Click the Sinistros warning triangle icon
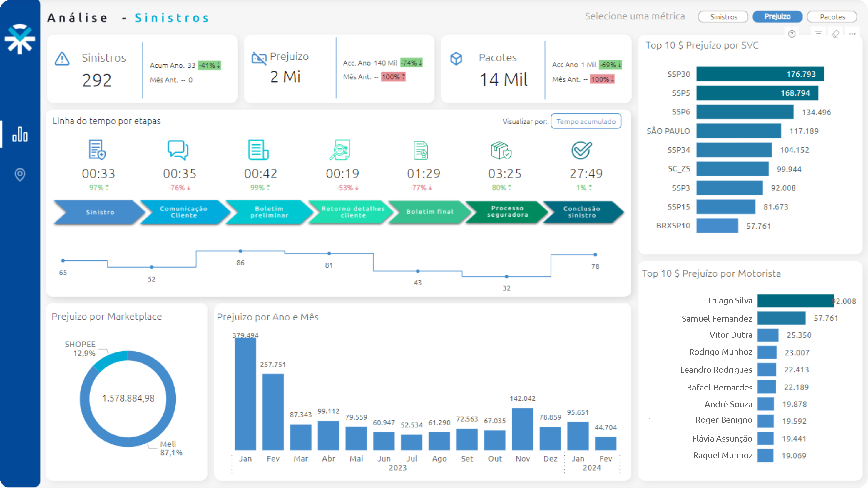This screenshot has width=868, height=488. [x=62, y=59]
